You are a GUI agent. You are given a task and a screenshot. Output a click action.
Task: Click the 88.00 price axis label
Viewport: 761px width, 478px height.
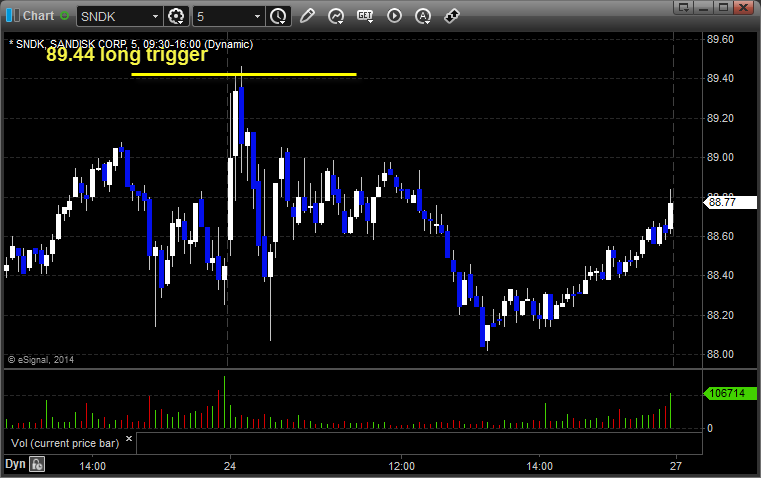(x=720, y=354)
